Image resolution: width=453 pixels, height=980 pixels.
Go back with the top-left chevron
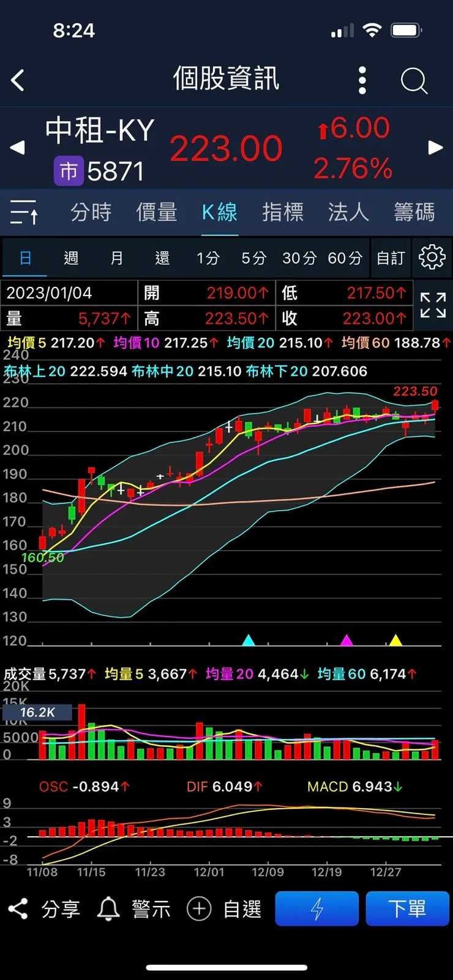pyautogui.click(x=18, y=80)
